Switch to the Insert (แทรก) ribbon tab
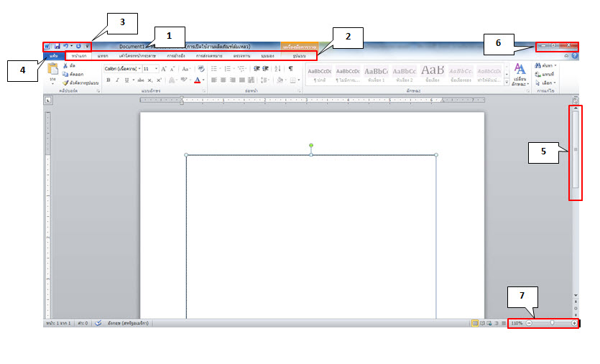 coord(103,55)
